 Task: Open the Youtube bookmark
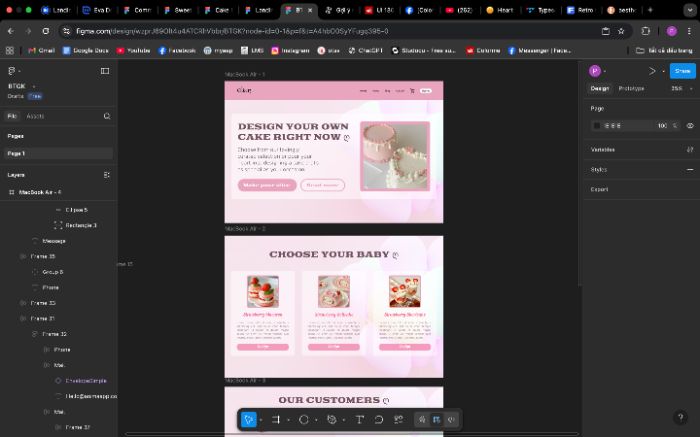[133, 50]
